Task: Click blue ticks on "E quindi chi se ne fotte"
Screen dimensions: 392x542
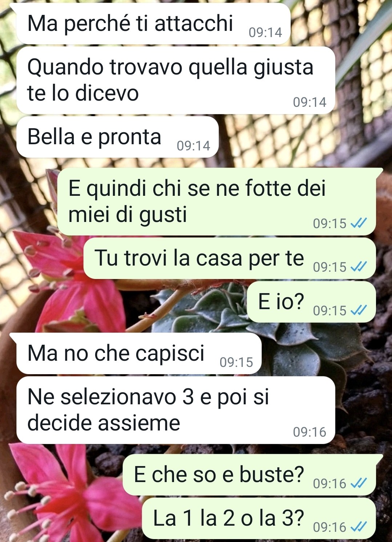Action: pyautogui.click(x=359, y=223)
